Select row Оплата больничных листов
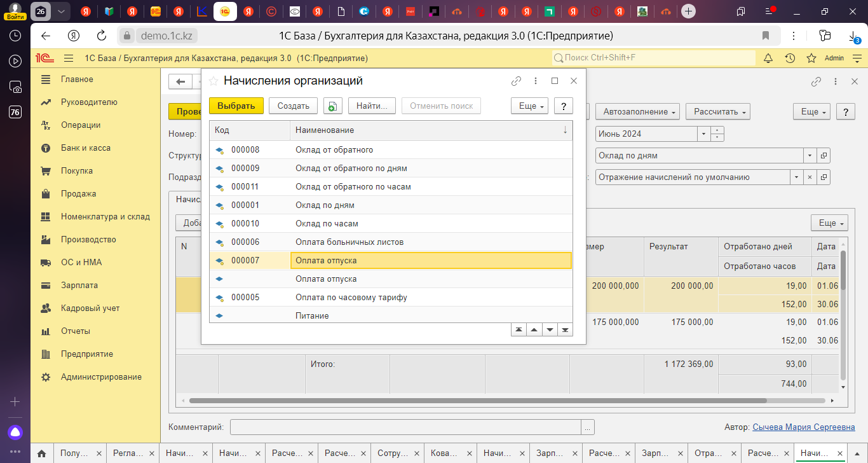 pos(349,242)
